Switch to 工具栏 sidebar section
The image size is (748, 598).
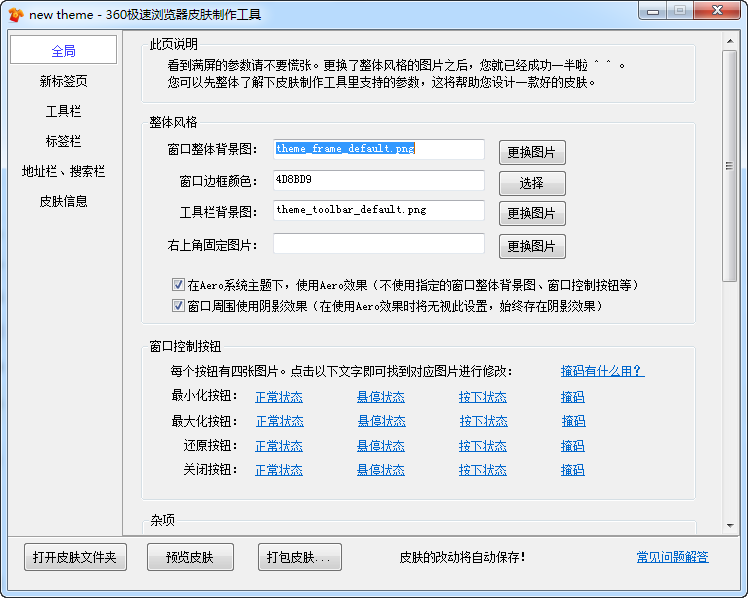(x=63, y=111)
